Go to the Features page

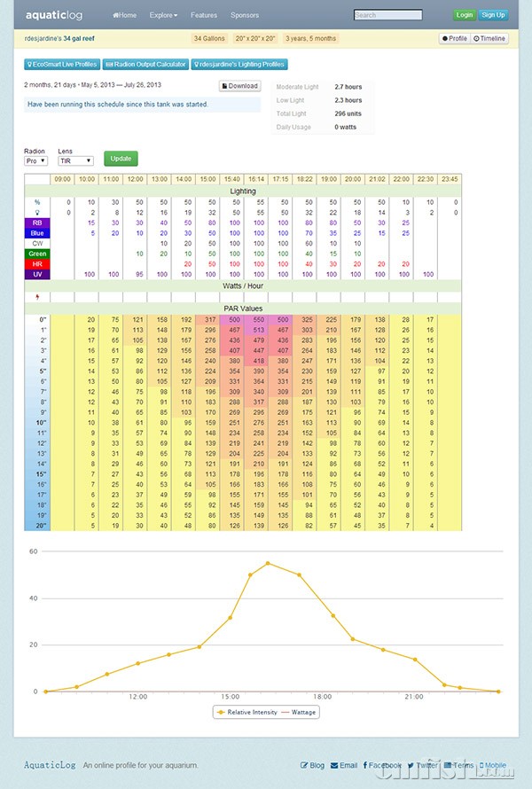pos(204,16)
